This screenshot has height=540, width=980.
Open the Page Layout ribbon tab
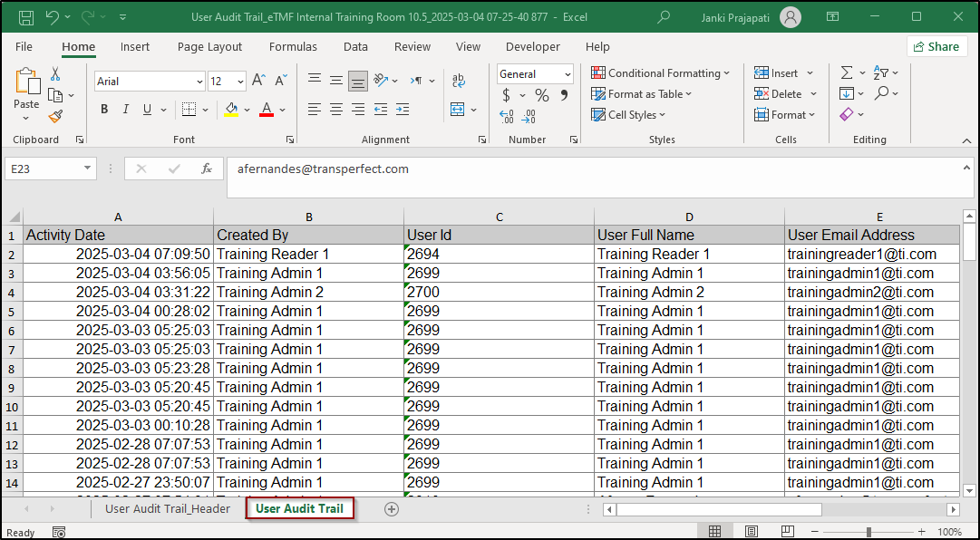[209, 47]
